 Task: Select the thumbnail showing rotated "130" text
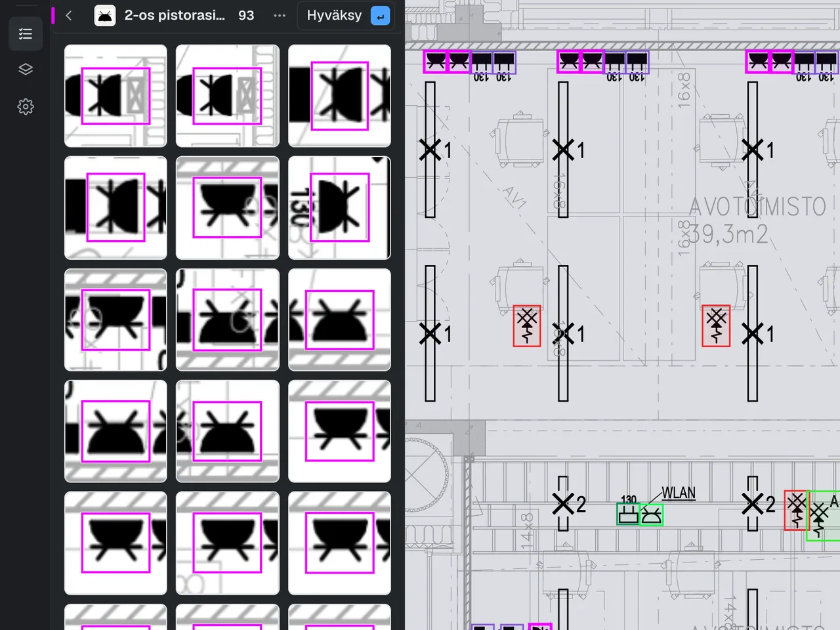coord(339,208)
